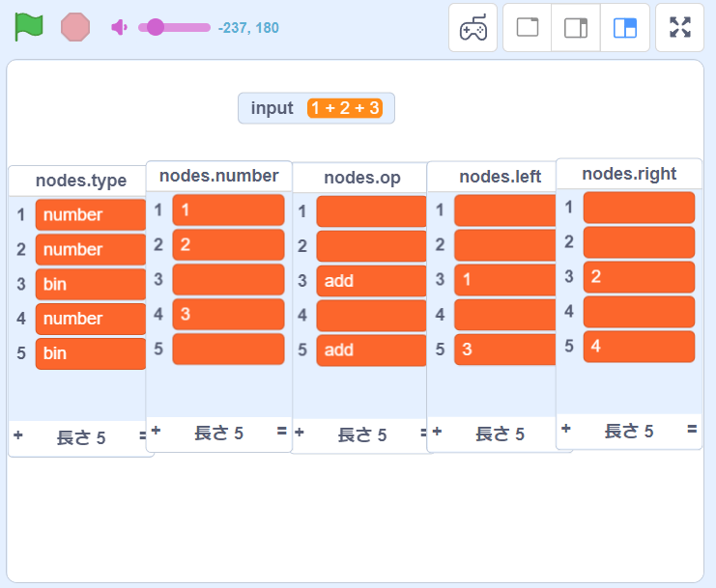Select the nodes.op list header
Viewport: 716px width, 588px height.
pos(360,178)
